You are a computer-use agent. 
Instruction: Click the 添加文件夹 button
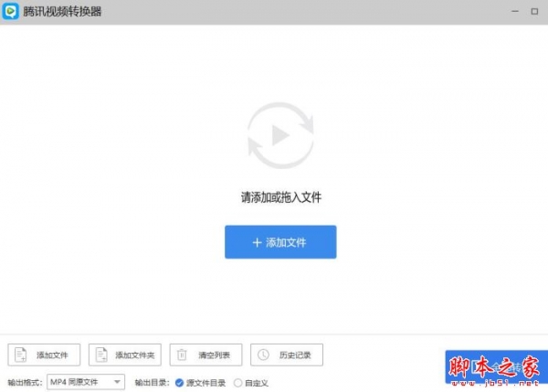125,355
